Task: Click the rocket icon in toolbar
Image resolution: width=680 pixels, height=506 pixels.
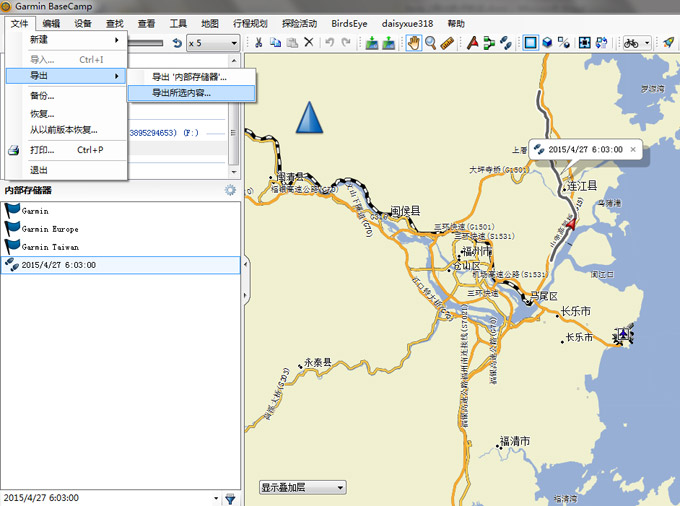Action: tap(668, 42)
